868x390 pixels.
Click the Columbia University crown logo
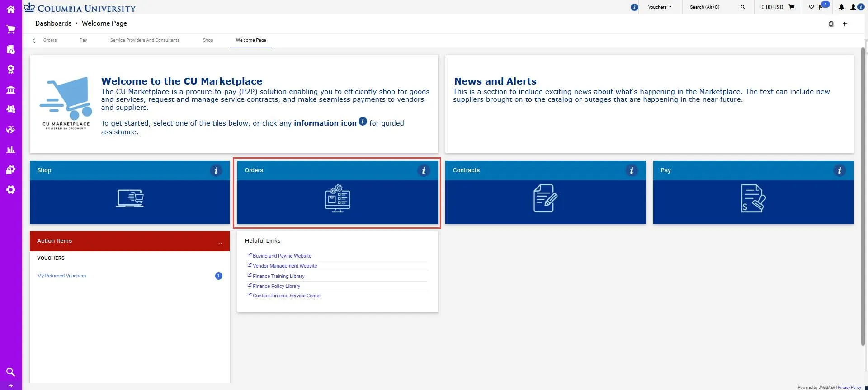(x=29, y=7)
